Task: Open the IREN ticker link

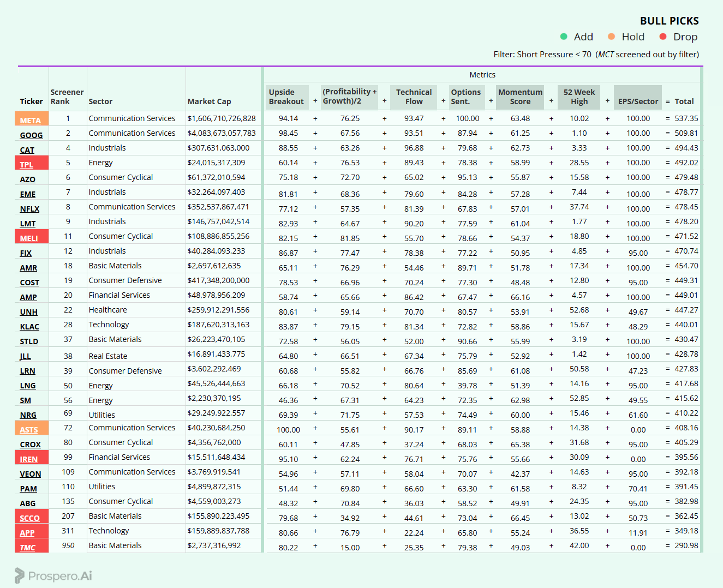Action: (29, 459)
